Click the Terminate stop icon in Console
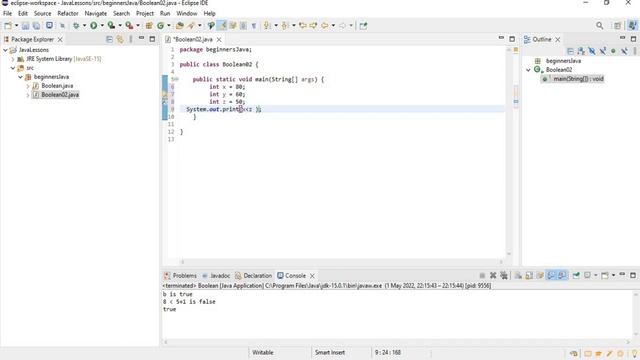This screenshot has width=640, height=360. [x=482, y=276]
